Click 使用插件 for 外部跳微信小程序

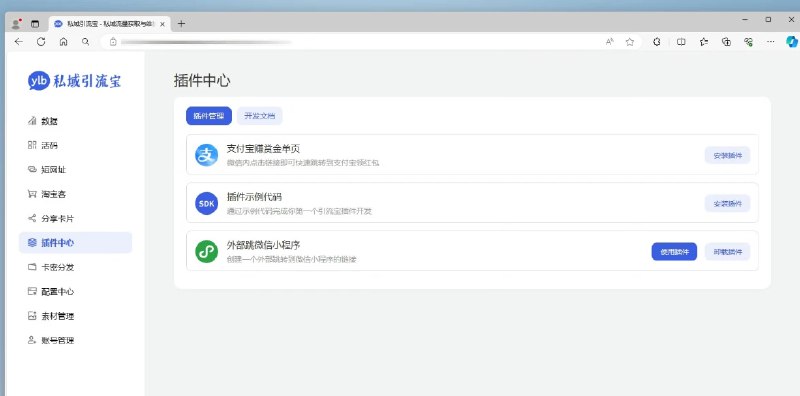tap(674, 252)
